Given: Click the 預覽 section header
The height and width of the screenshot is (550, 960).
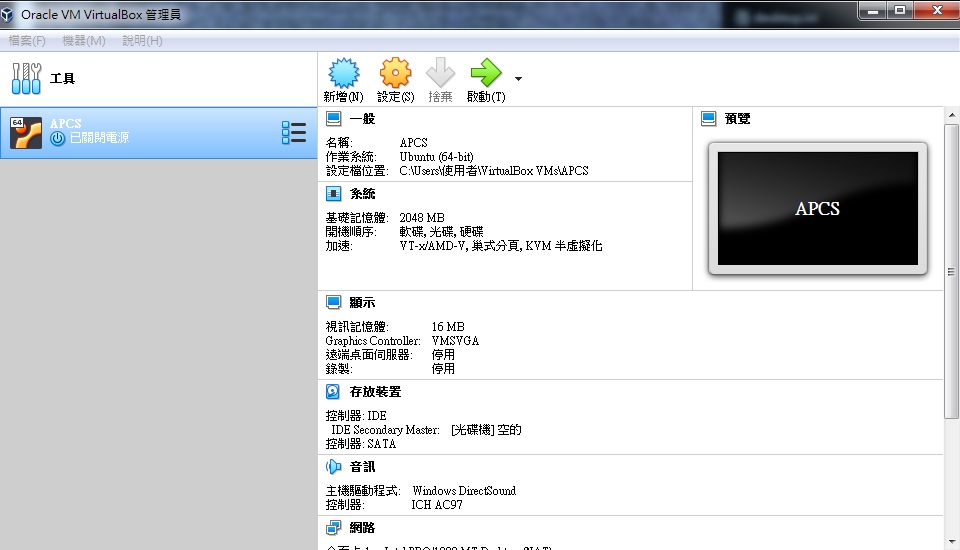Looking at the screenshot, I should click(737, 119).
